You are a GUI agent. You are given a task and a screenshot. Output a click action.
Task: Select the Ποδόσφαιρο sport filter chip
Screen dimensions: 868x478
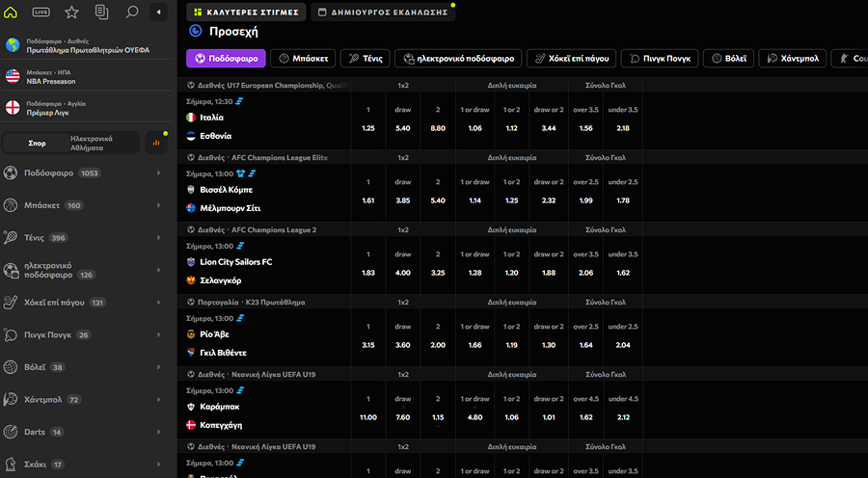pyautogui.click(x=225, y=58)
